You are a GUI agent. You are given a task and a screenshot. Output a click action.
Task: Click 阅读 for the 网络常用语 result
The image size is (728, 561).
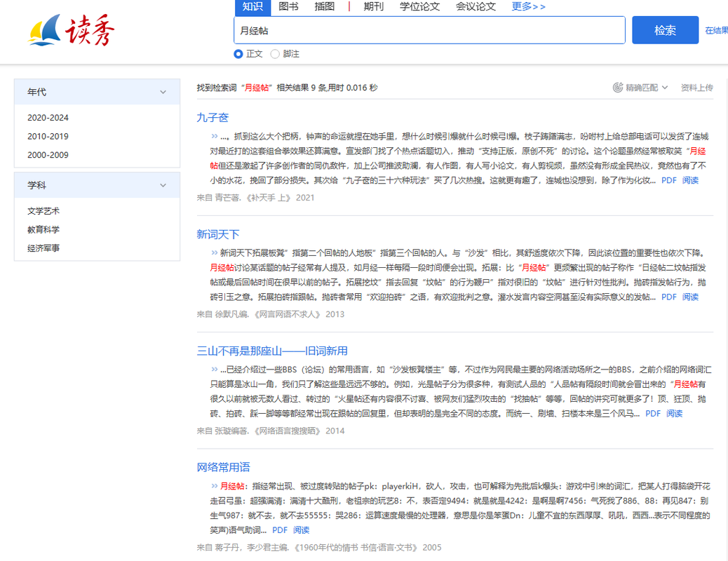tap(302, 530)
